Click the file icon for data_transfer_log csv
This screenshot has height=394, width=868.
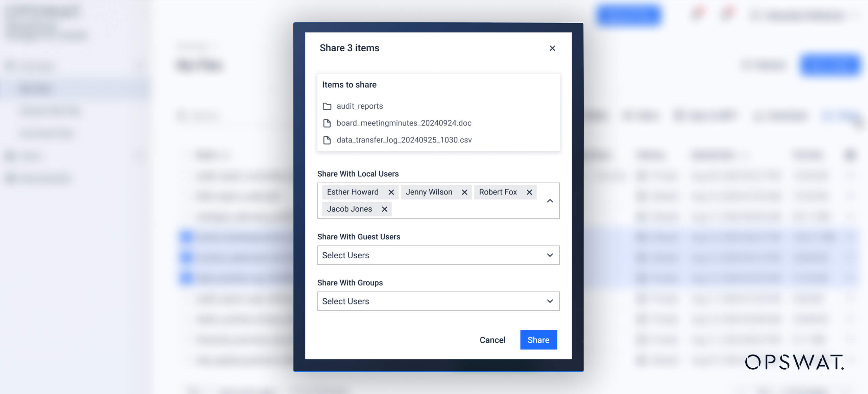click(x=327, y=140)
